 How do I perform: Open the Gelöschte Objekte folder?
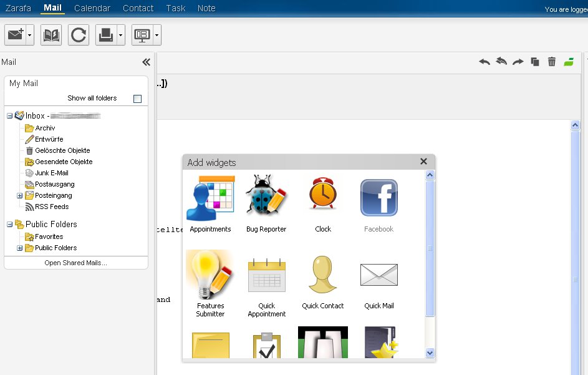point(62,150)
